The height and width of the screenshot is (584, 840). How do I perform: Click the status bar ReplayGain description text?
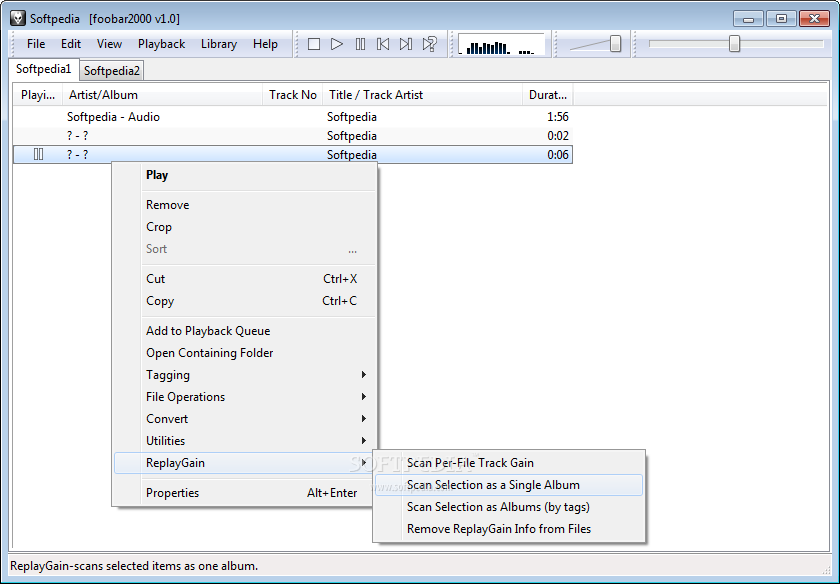pos(134,566)
